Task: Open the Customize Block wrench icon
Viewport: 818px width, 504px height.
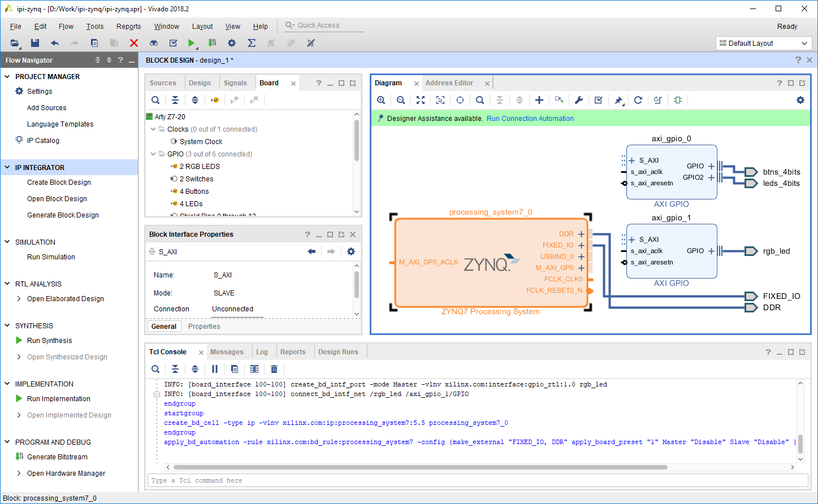Action: coord(579,100)
